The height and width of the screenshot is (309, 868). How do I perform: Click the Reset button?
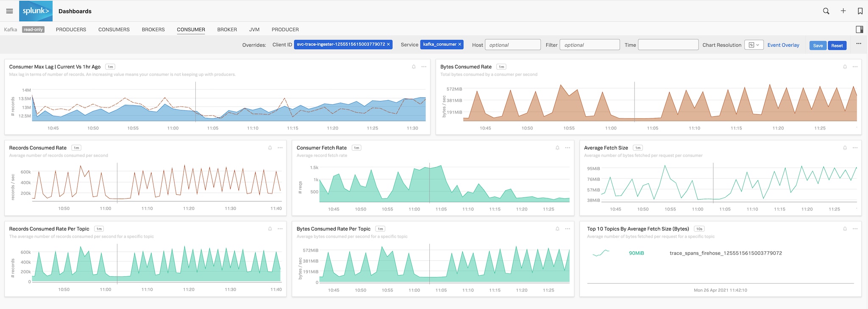(837, 45)
